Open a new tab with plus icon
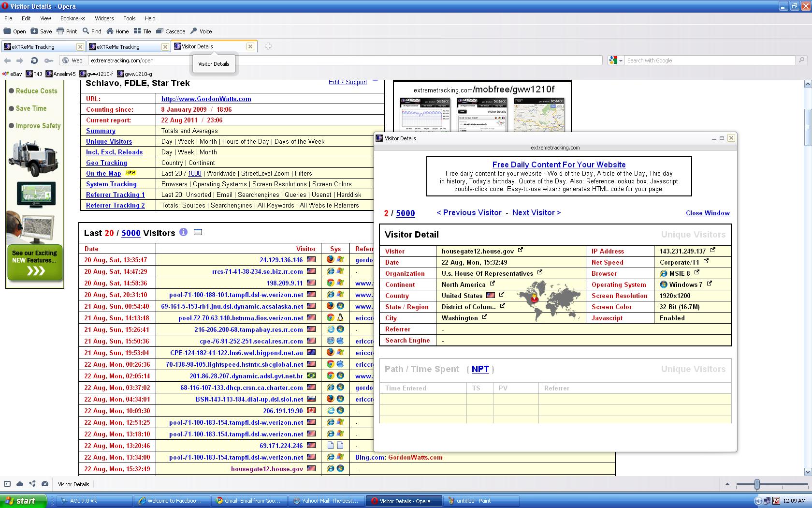This screenshot has width=812, height=508. (268, 46)
